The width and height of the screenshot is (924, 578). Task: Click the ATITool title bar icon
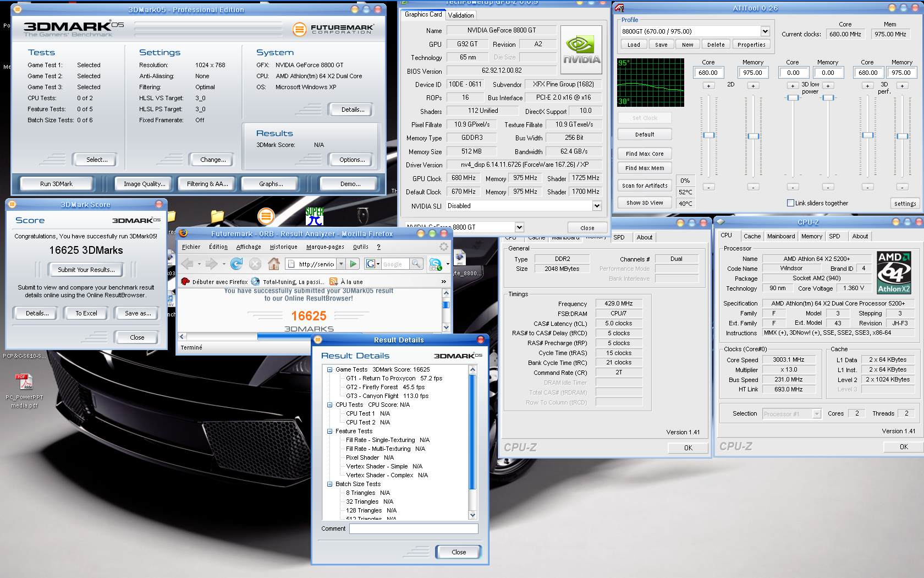620,8
